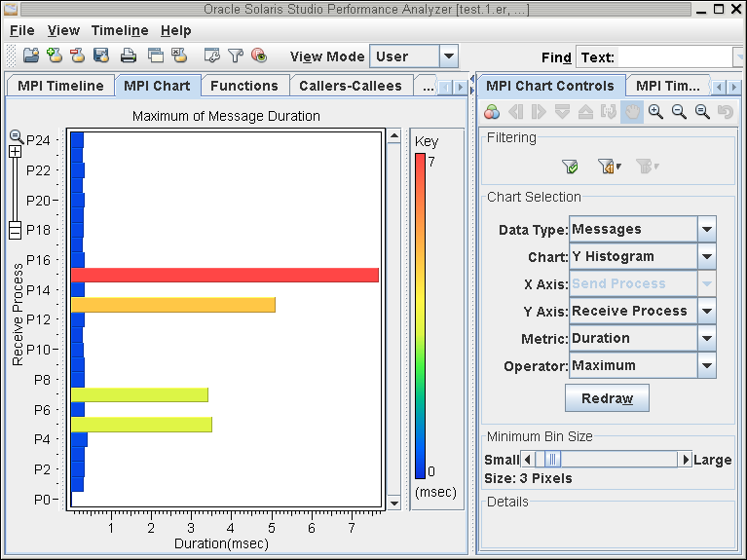
Task: Click in the Find Text input field
Action: 674,57
